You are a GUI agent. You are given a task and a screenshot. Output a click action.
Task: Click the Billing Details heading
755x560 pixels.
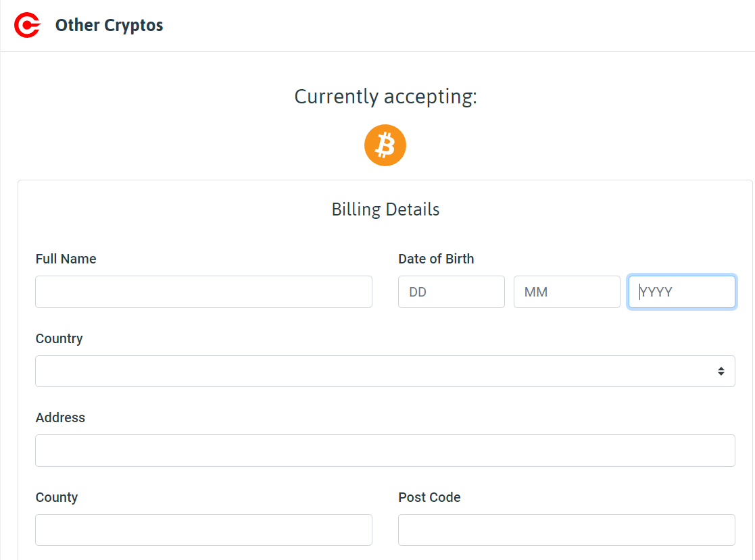(385, 209)
